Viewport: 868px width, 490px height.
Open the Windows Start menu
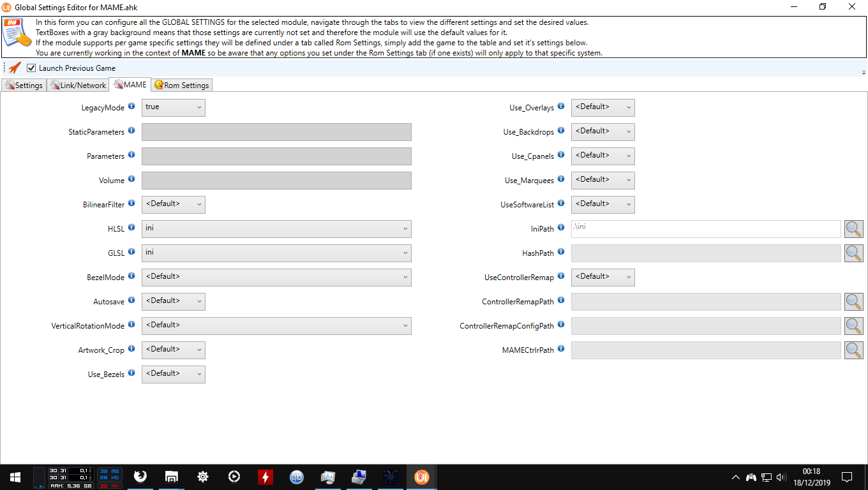click(15, 477)
